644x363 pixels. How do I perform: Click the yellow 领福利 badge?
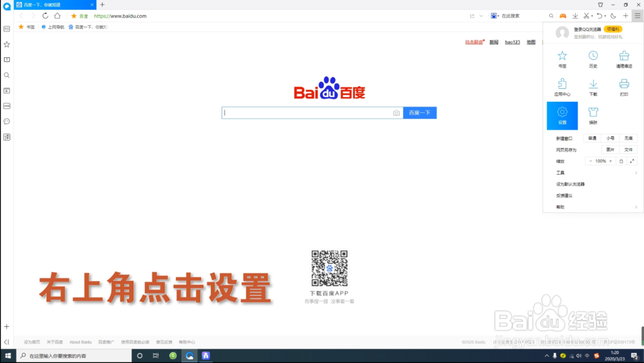point(613,29)
